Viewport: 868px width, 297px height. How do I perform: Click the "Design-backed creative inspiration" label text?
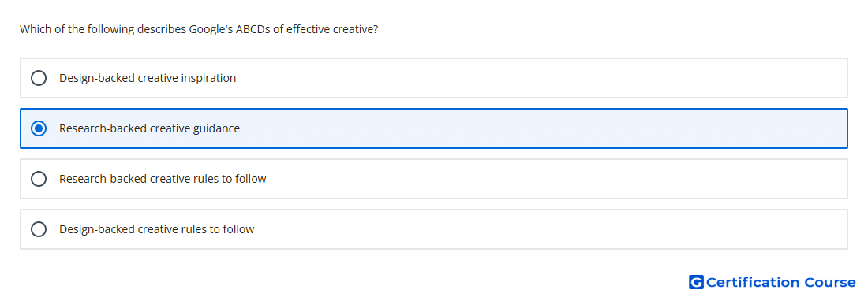point(148,78)
